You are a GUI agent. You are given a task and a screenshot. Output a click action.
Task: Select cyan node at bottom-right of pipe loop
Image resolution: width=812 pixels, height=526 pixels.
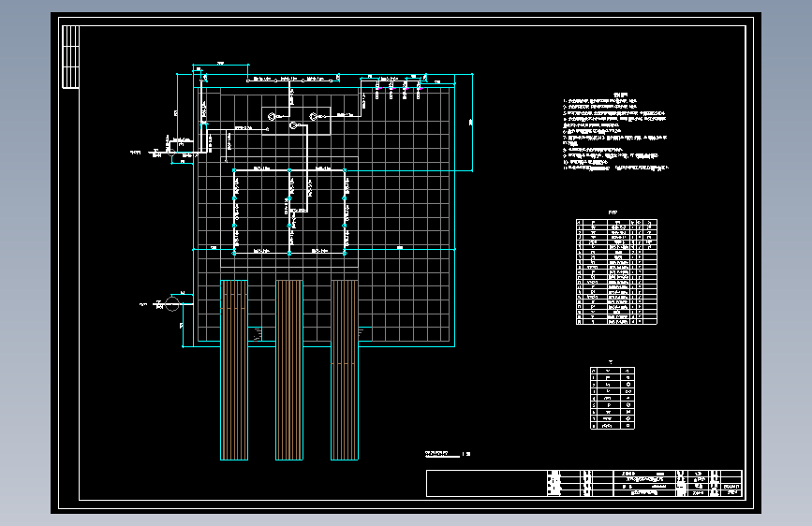pos(345,253)
